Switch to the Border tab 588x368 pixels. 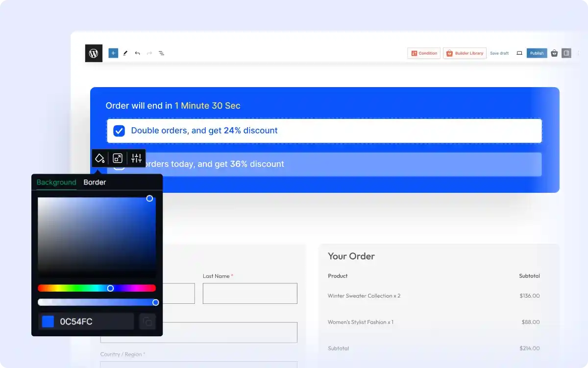click(95, 182)
